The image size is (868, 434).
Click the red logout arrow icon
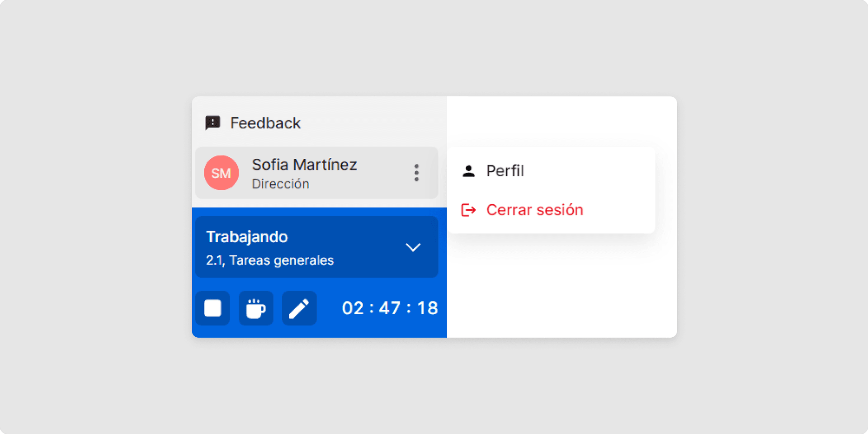click(468, 210)
